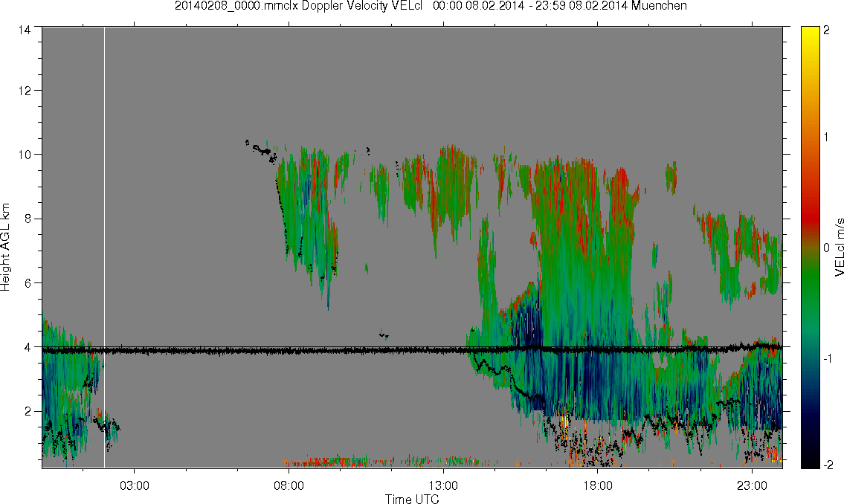
Task: Click the black horizontal line at 4 km
Action: click(x=412, y=349)
